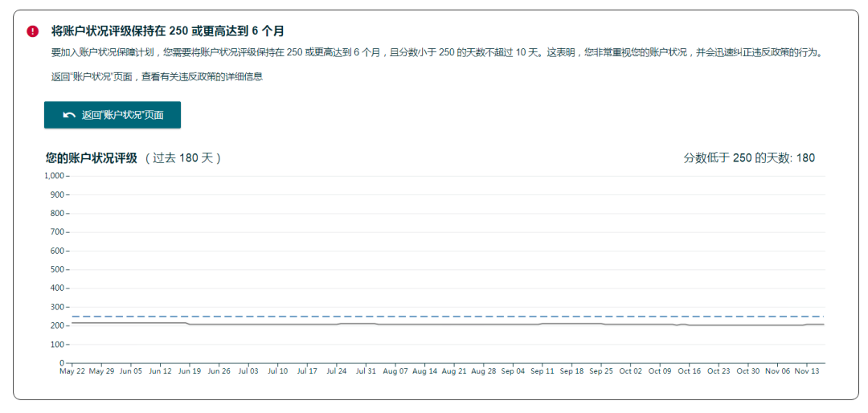Click the 200 y-axis label

[x=57, y=325]
